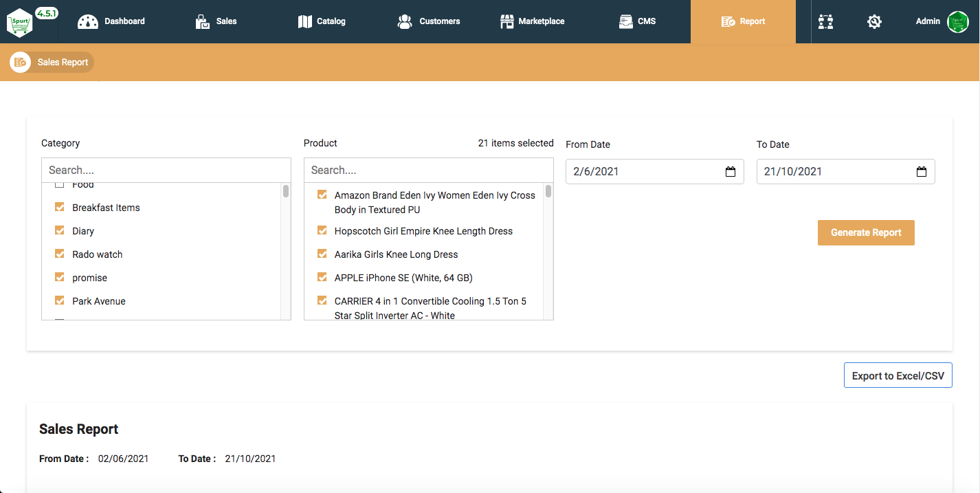Click the Sales shopping bag icon
The width and height of the screenshot is (980, 493).
(x=202, y=22)
